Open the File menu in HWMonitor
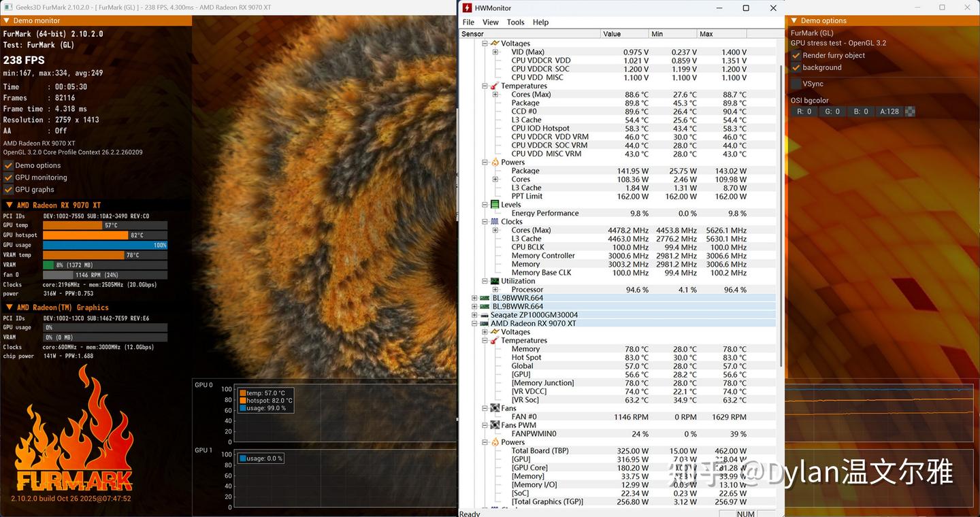Viewport: 980px width, 517px height. (468, 22)
